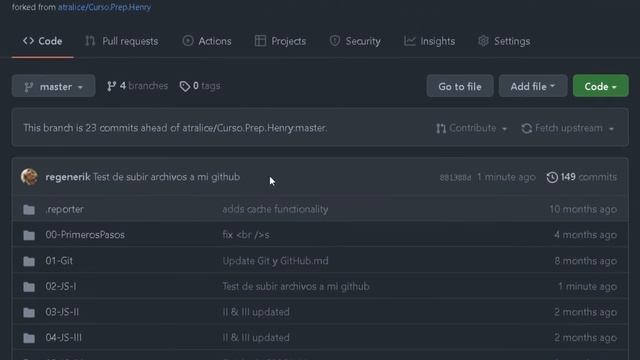
Task: Expand the Add file dropdown
Action: [x=533, y=86]
